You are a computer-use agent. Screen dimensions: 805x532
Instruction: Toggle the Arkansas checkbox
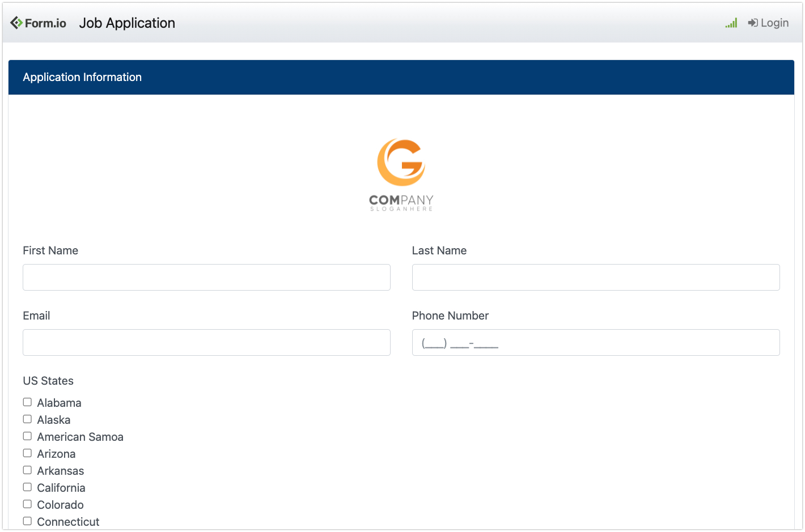27,470
